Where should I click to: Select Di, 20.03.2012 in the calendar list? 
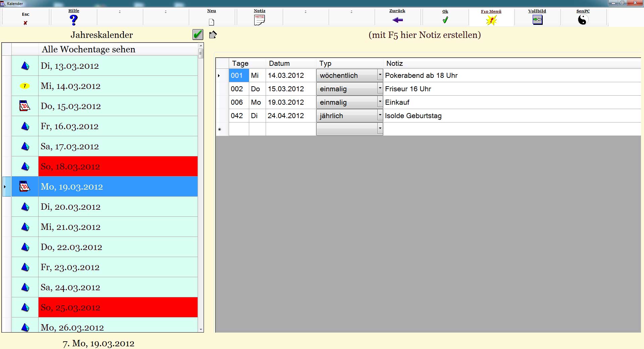pos(117,207)
